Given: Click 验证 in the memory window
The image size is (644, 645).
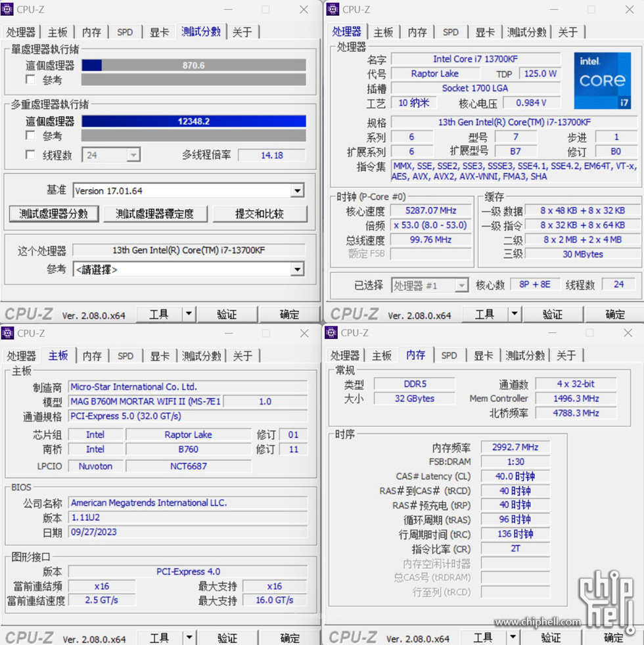Looking at the screenshot, I should click(x=551, y=638).
